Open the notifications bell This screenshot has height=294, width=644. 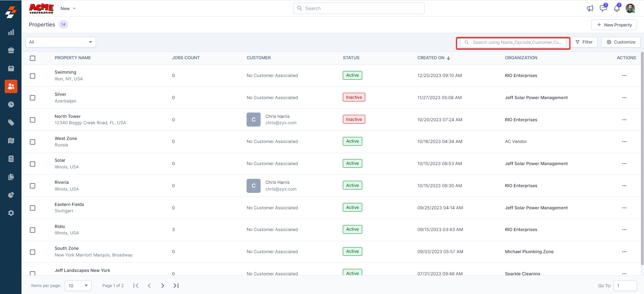pos(616,8)
